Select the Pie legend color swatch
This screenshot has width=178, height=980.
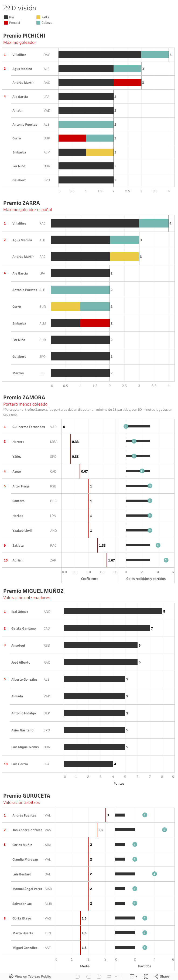click(x=6, y=17)
